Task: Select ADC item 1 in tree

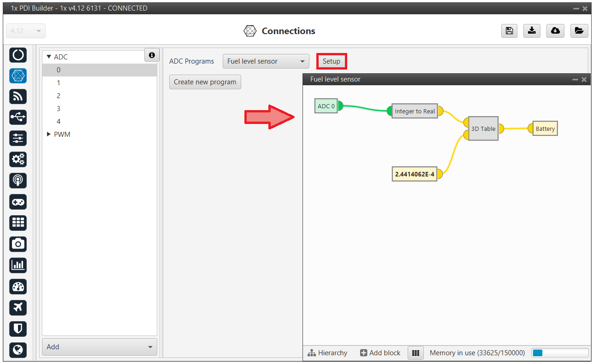Action: pyautogui.click(x=100, y=83)
